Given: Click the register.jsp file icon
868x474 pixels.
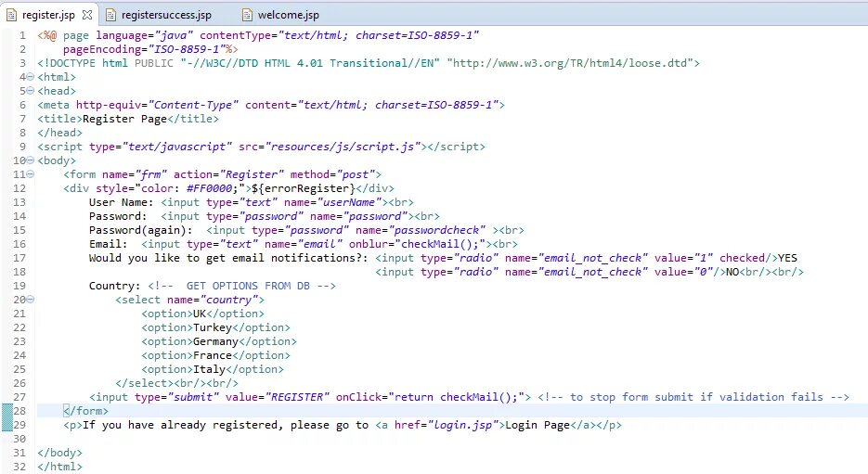Looking at the screenshot, I should pos(11,15).
